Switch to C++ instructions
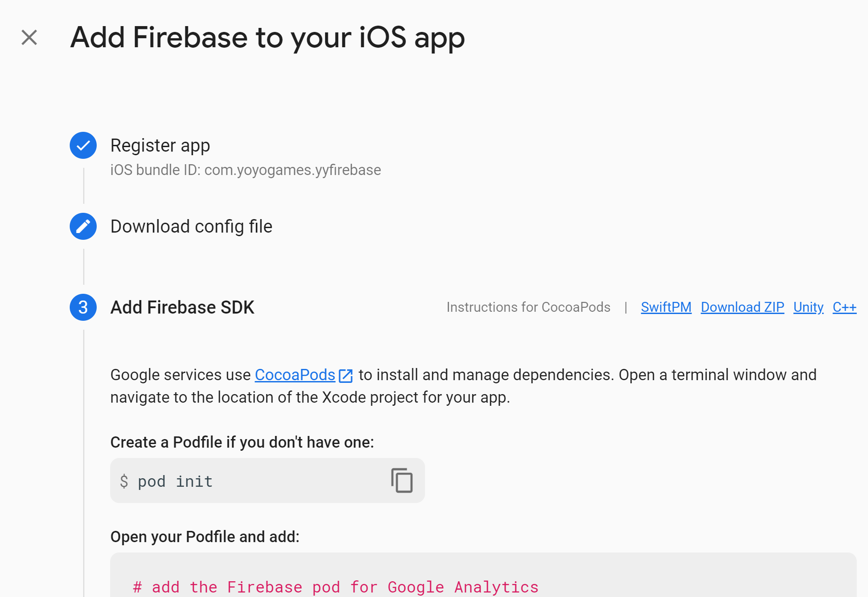The image size is (868, 597). [x=845, y=307]
